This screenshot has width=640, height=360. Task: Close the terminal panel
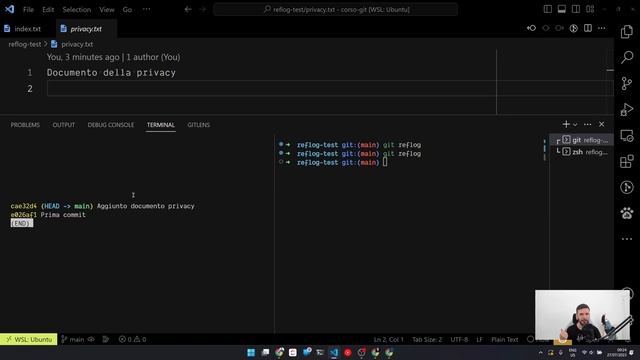602,124
